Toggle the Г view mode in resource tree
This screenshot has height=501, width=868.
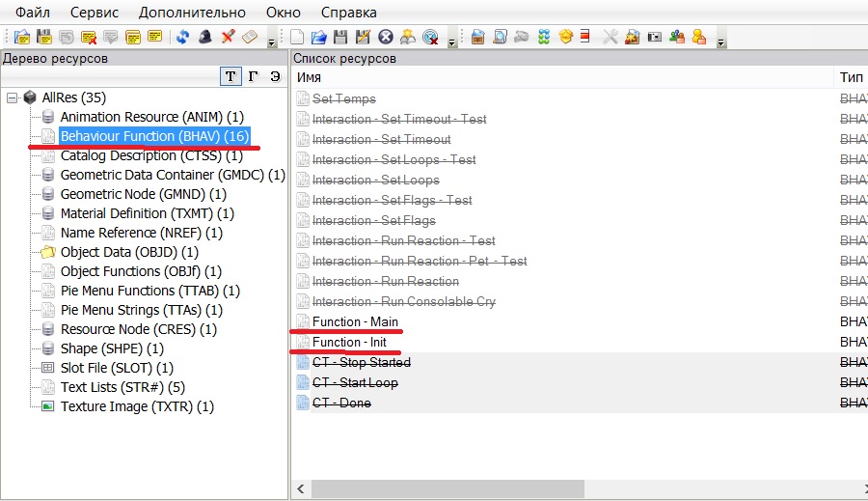click(x=253, y=76)
